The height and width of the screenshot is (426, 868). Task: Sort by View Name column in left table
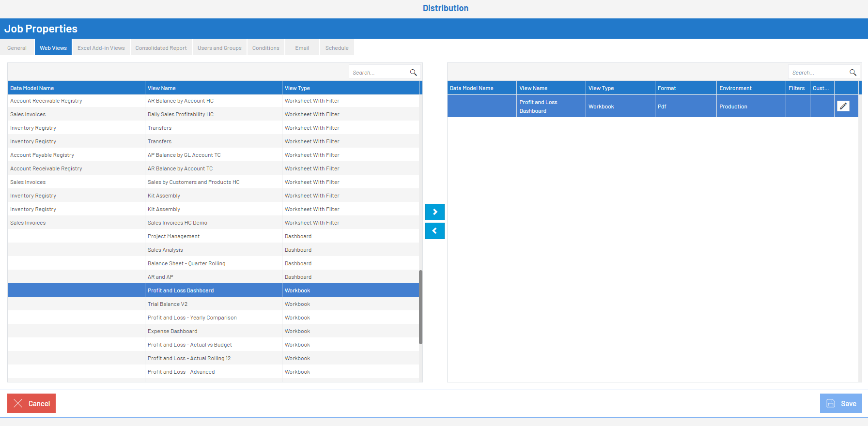pos(162,88)
